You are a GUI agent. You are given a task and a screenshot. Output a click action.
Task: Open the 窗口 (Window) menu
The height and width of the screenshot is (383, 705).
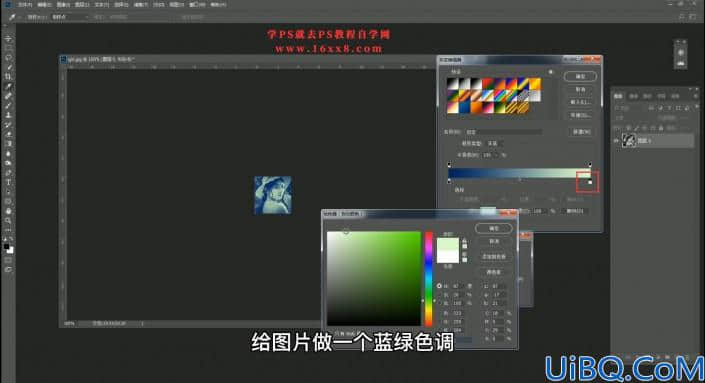pos(197,4)
